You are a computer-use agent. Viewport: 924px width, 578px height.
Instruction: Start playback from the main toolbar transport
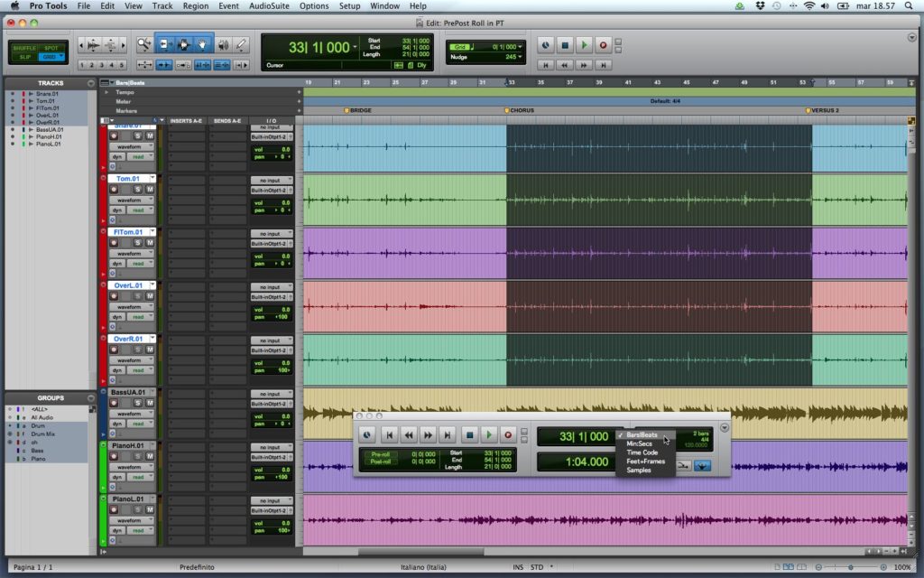point(584,45)
